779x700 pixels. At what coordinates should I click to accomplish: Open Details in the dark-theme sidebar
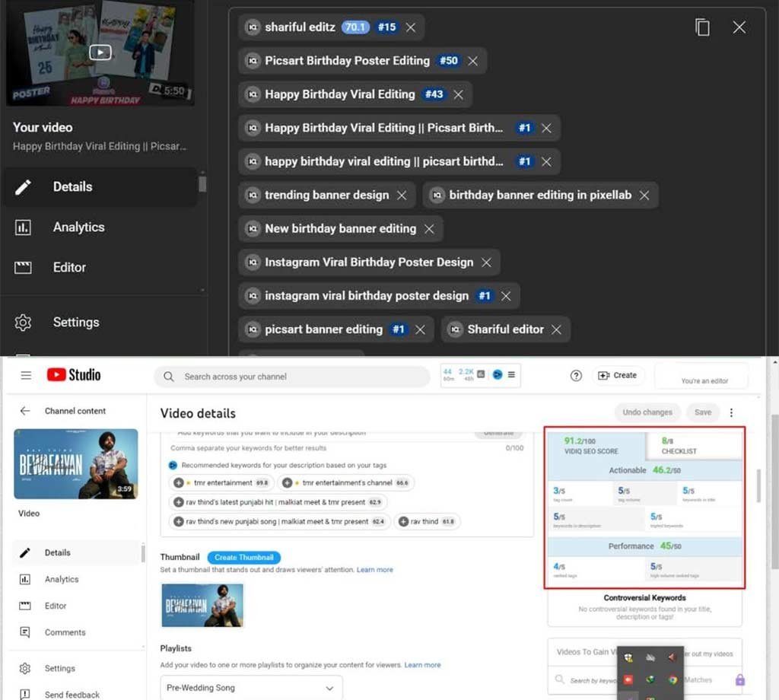100,187
